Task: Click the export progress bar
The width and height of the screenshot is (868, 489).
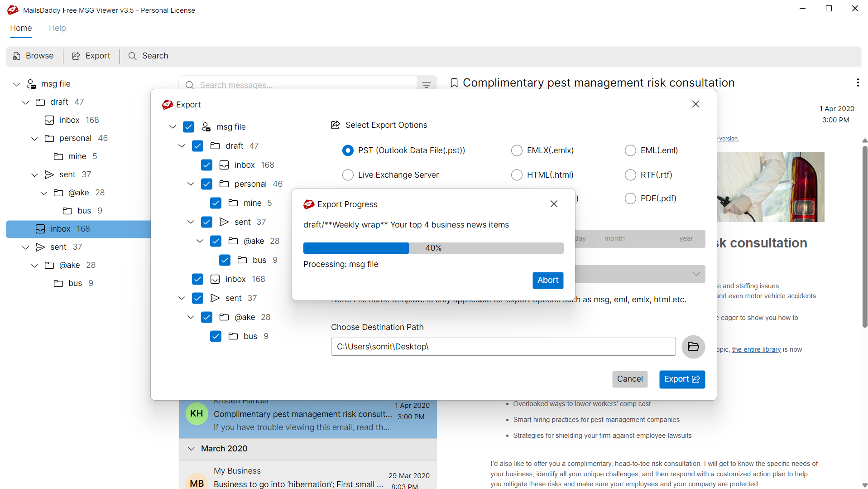Action: pos(433,248)
